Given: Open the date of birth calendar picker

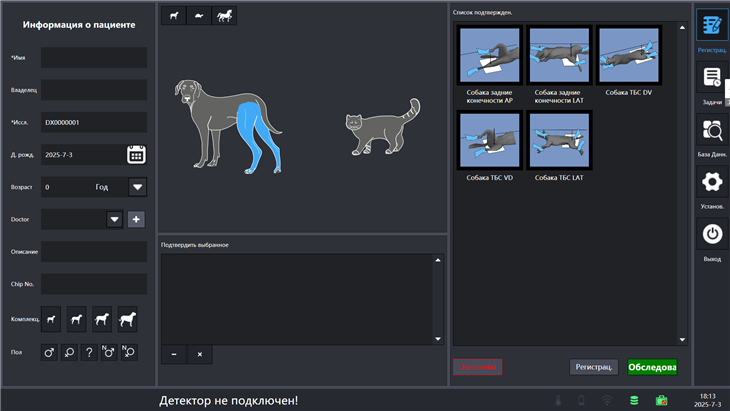Looking at the screenshot, I should (x=137, y=155).
